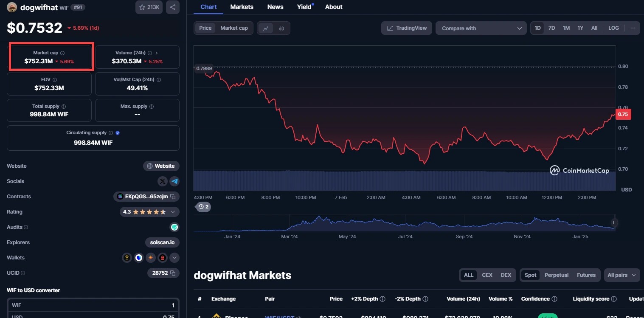Enable LOG scale on the chart
Screen dimensions: 644x318
coord(613,28)
